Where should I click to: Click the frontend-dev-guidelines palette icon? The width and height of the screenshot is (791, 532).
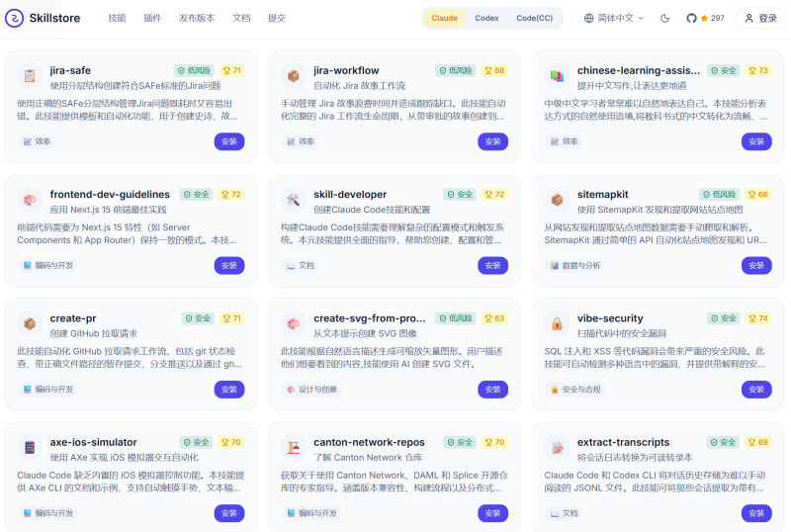(30, 200)
